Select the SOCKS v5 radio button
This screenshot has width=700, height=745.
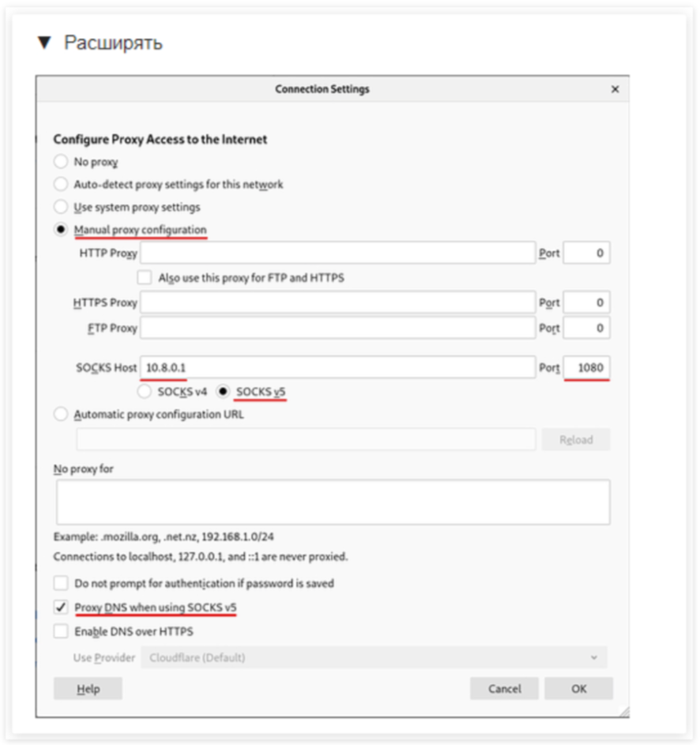click(223, 391)
